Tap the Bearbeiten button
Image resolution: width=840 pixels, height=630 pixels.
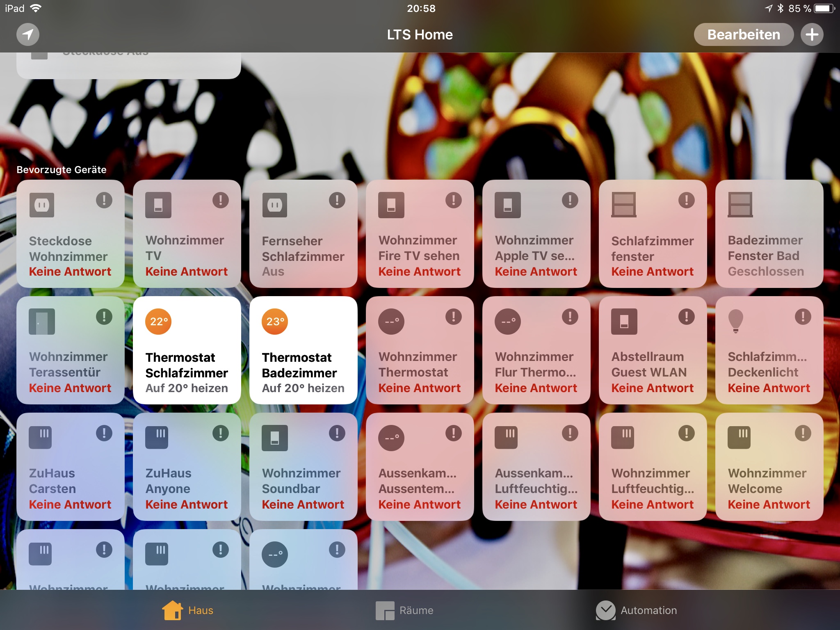[743, 34]
